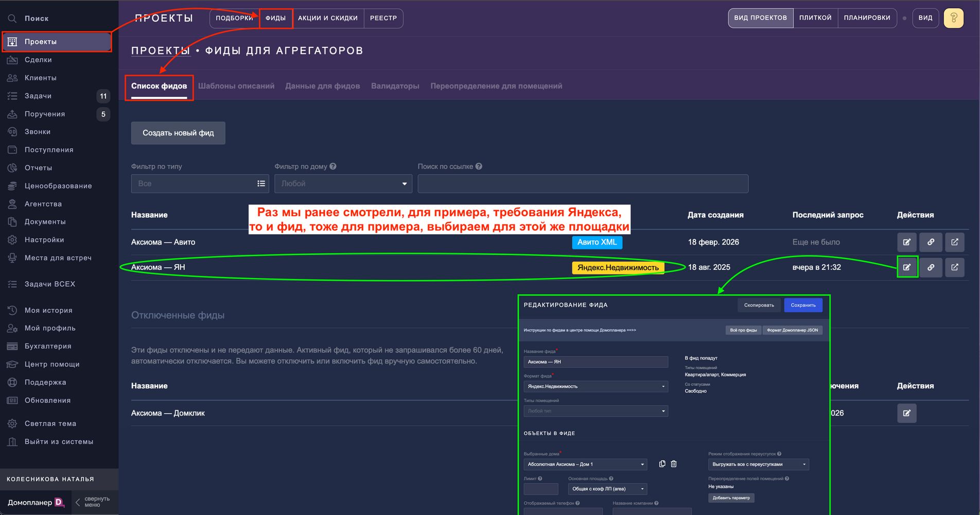Image resolution: width=980 pixels, height=515 pixels.
Task: Open the ВИД menu button
Action: (925, 18)
